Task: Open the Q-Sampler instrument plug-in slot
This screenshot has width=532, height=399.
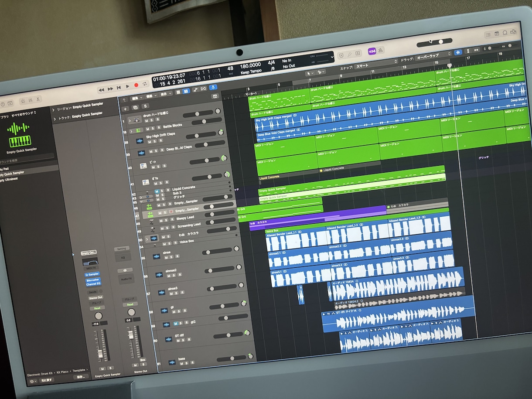Action: 92,274
